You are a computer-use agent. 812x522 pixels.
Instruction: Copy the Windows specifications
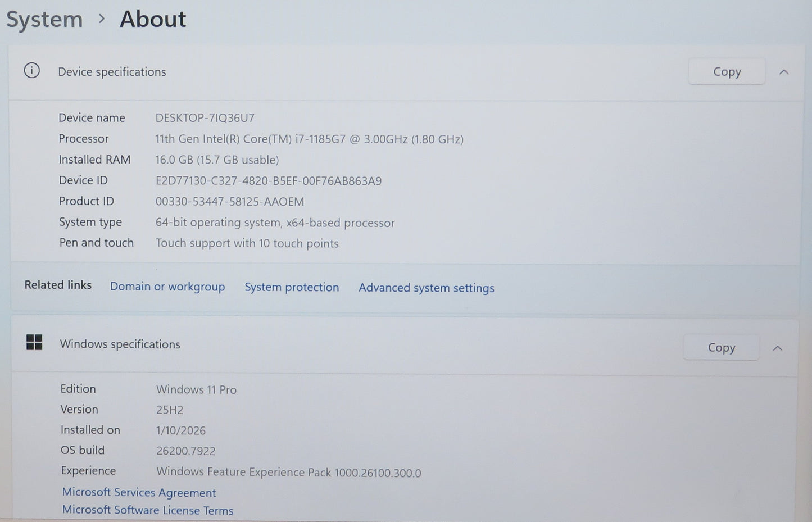(x=721, y=348)
